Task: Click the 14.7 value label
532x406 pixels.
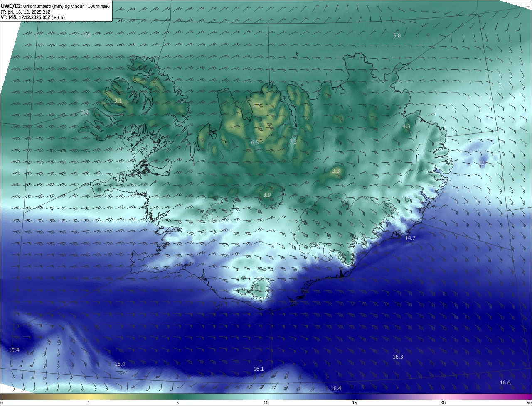Action: 410,238
